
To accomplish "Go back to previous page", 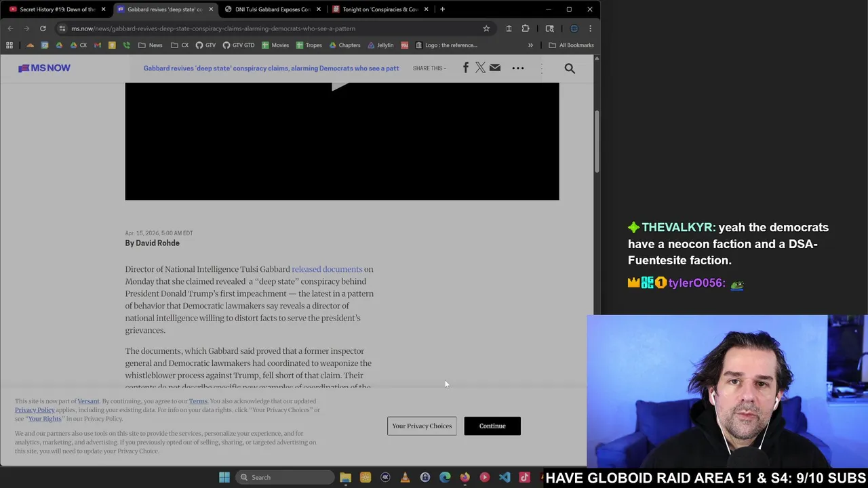I will point(10,28).
